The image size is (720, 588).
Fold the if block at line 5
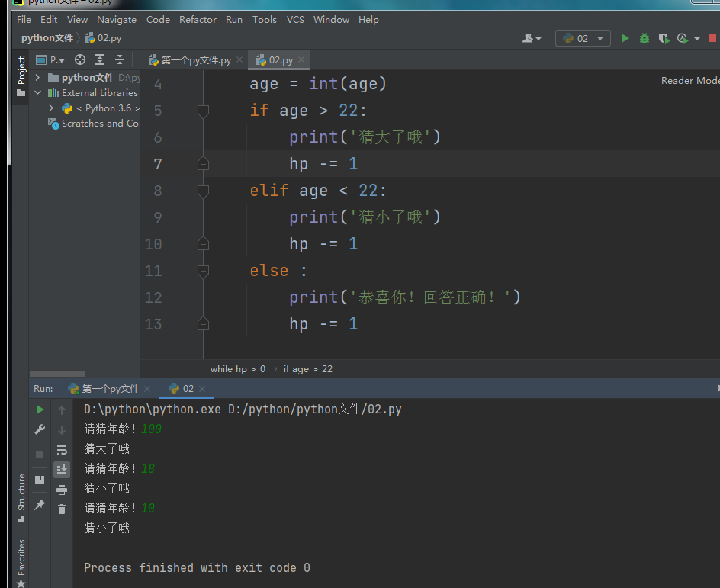[203, 111]
